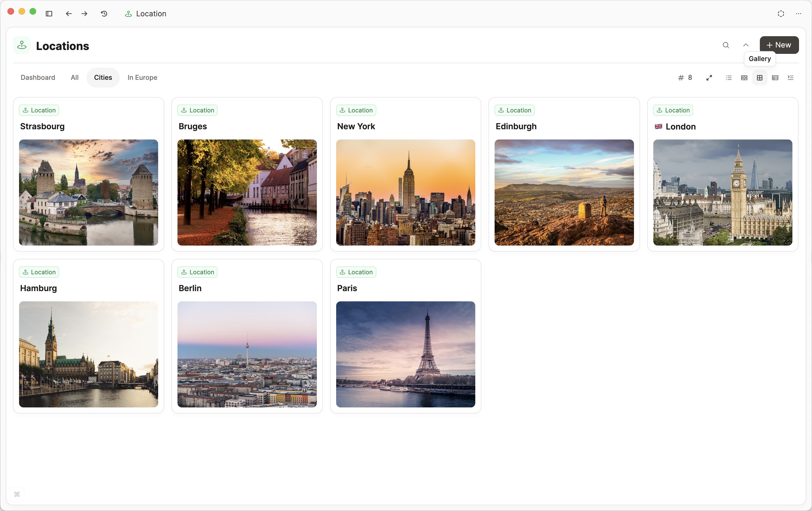Switch to the brick-pattern cards view icon
The width and height of the screenshot is (812, 511).
click(x=744, y=78)
